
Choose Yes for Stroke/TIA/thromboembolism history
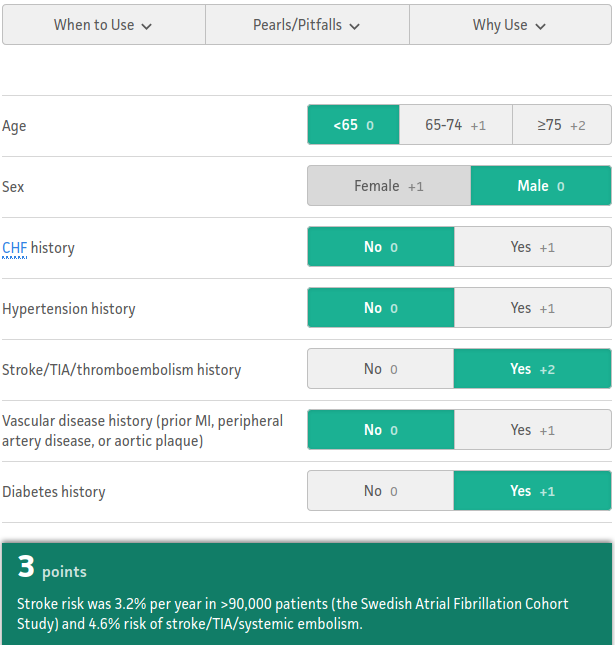tap(533, 369)
